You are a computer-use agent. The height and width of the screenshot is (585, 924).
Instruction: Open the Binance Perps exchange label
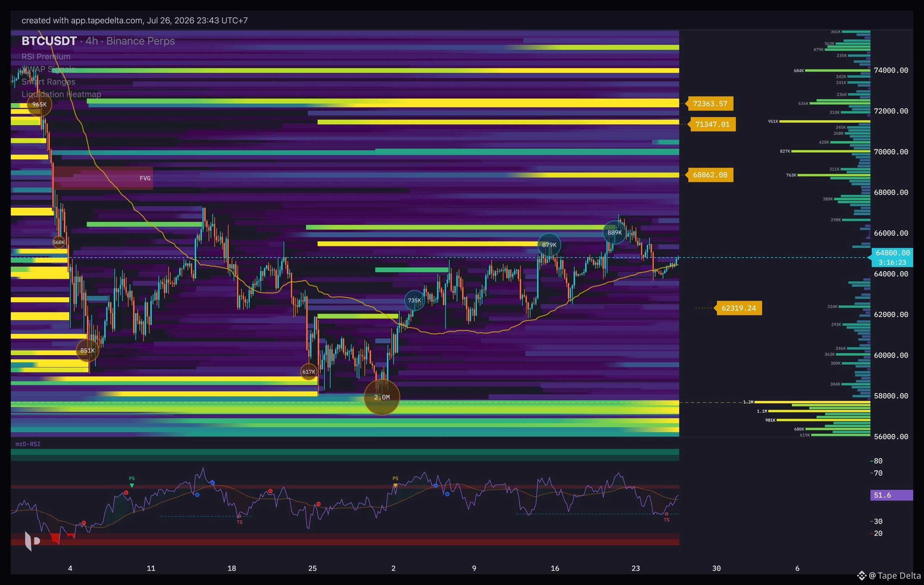coord(140,41)
